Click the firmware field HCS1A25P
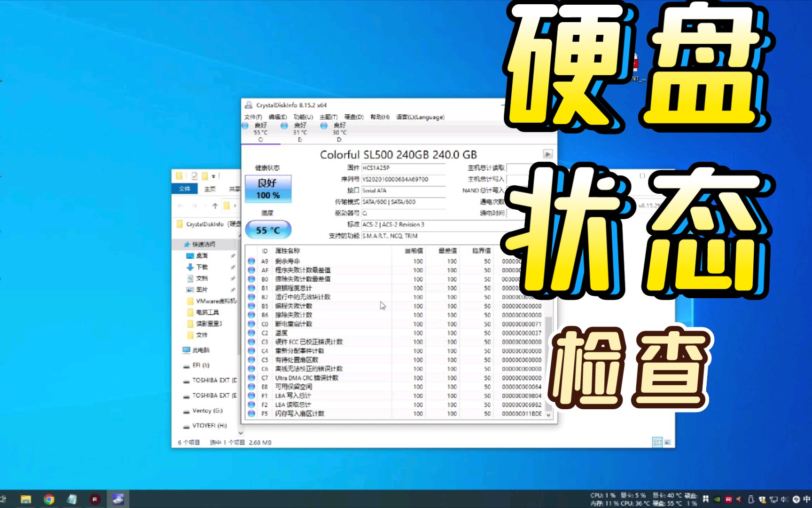Viewport: 812px width, 508px height. 403,168
